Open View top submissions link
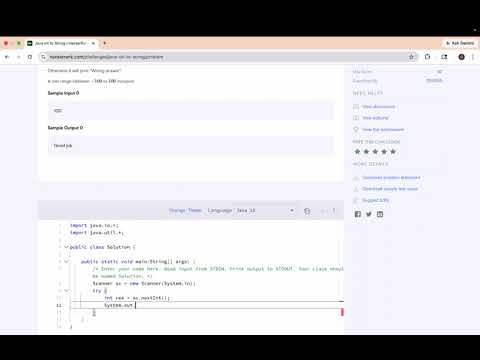 (x=383, y=129)
